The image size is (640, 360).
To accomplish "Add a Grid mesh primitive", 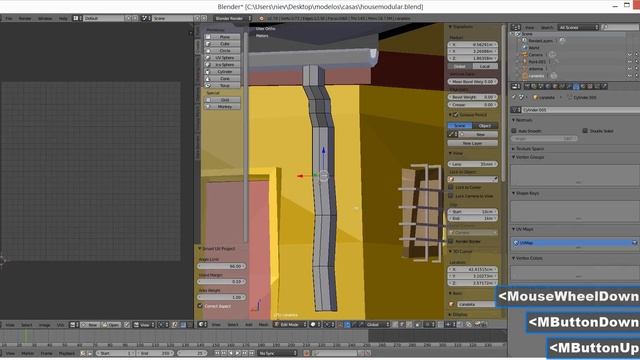I will pos(222,100).
